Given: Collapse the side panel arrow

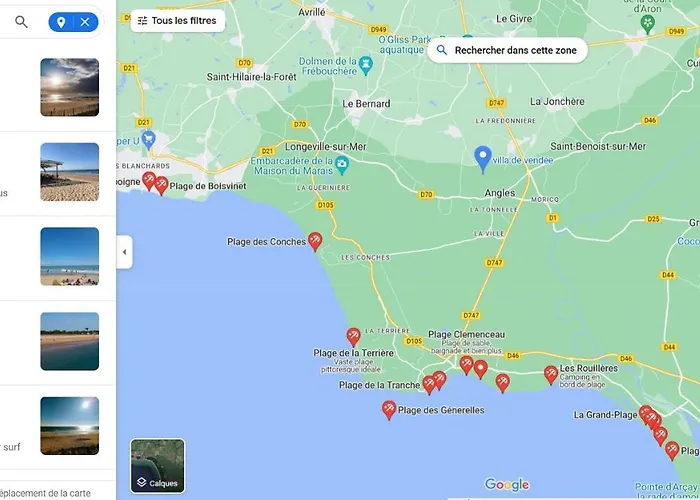Looking at the screenshot, I should point(125,252).
